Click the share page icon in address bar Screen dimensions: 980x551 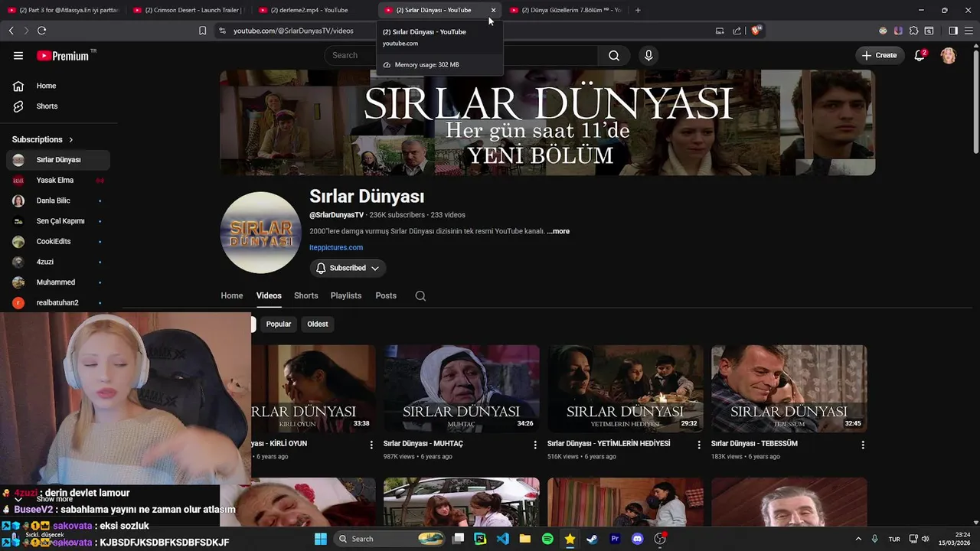coord(737,31)
